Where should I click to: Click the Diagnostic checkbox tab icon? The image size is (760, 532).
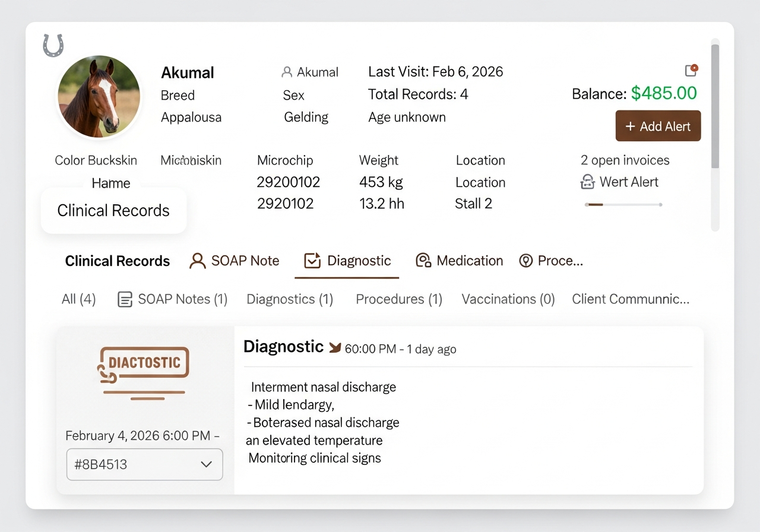pyautogui.click(x=312, y=261)
